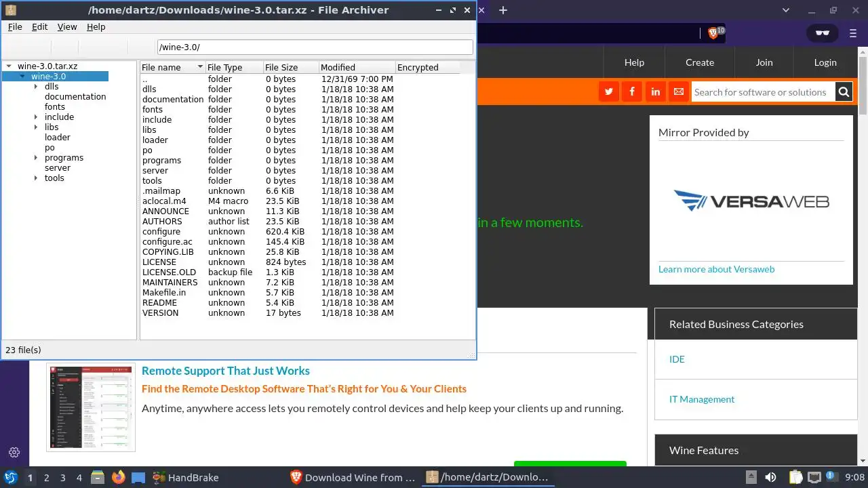Screen dimensions: 868x488
Task: Click the show desktop icon in taskbar
Action: (138, 477)
